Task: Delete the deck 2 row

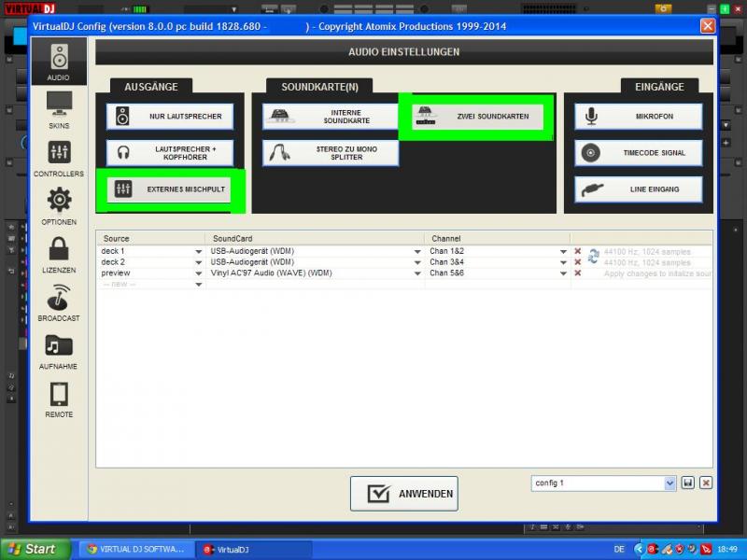Action: (577, 262)
